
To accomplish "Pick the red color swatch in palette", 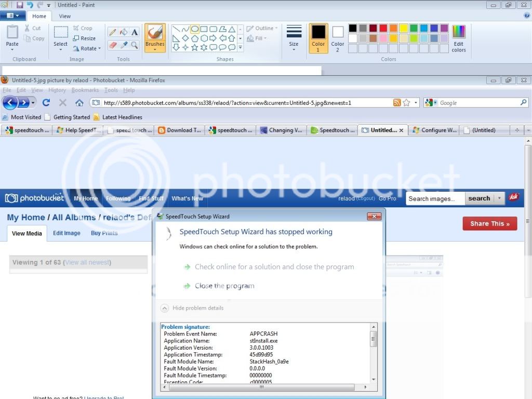I will 383,28.
